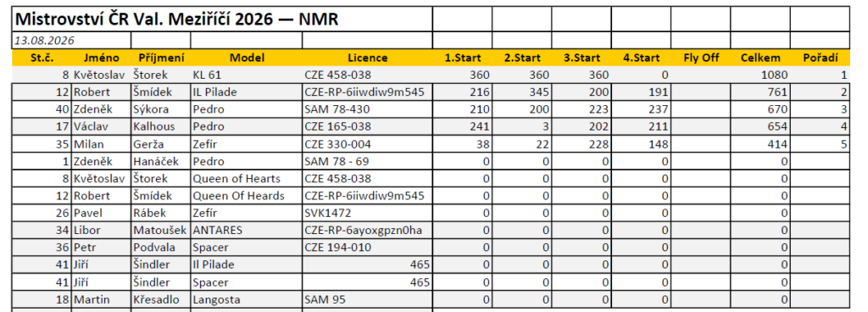Click the Pořadí header cell
Viewport: 868px width, 312px height.
pos(820,58)
